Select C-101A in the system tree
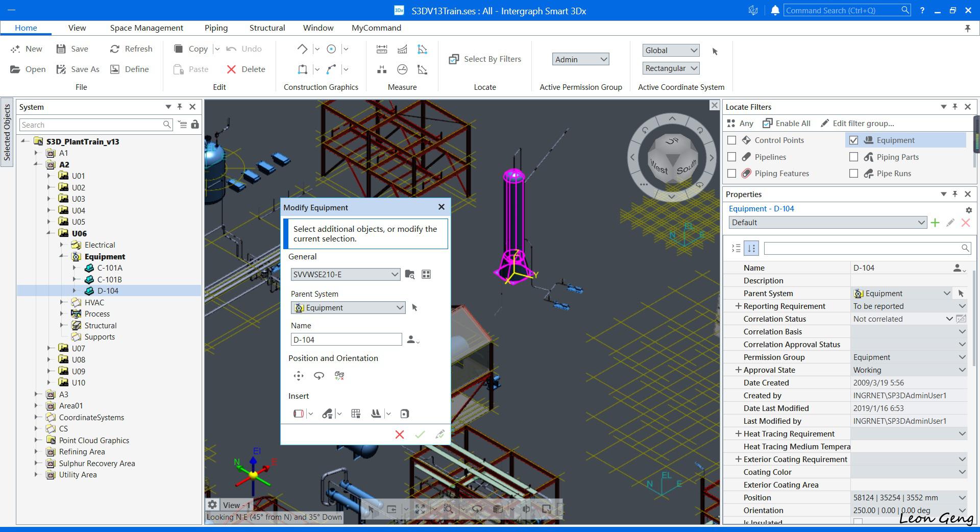The width and height of the screenshot is (980, 532). point(110,268)
